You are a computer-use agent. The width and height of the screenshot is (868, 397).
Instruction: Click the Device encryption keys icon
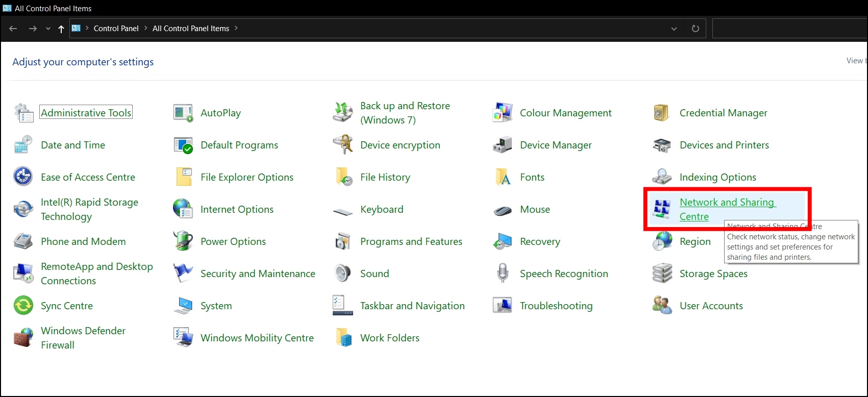pyautogui.click(x=343, y=145)
